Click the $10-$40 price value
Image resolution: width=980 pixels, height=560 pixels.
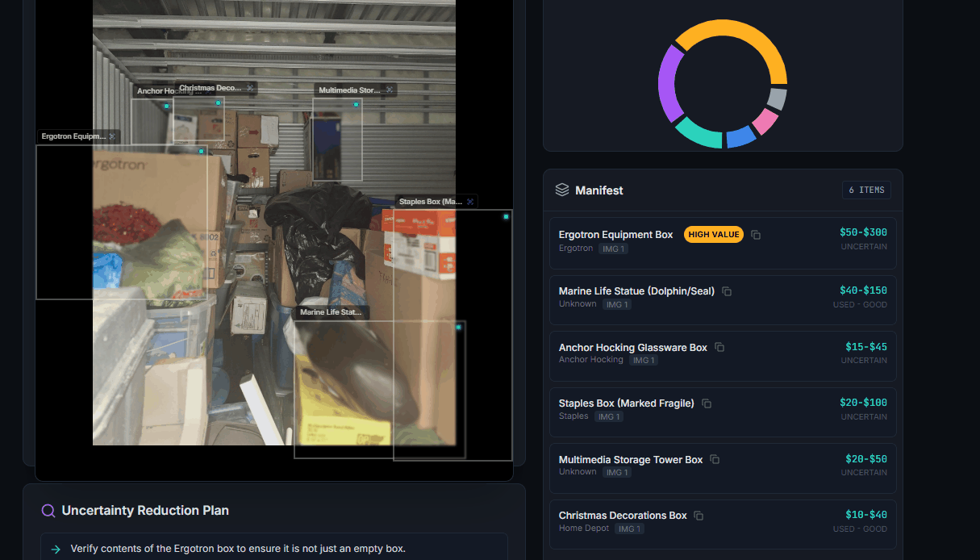click(866, 514)
